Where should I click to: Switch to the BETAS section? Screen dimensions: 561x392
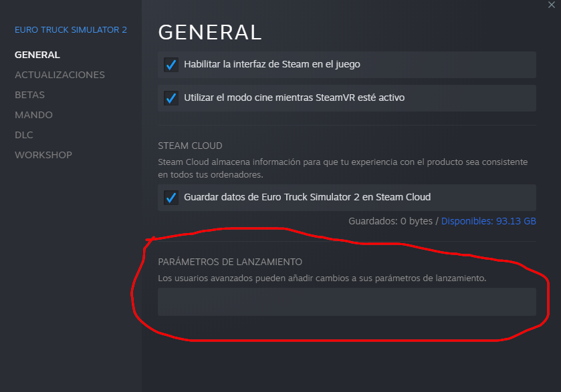point(30,95)
